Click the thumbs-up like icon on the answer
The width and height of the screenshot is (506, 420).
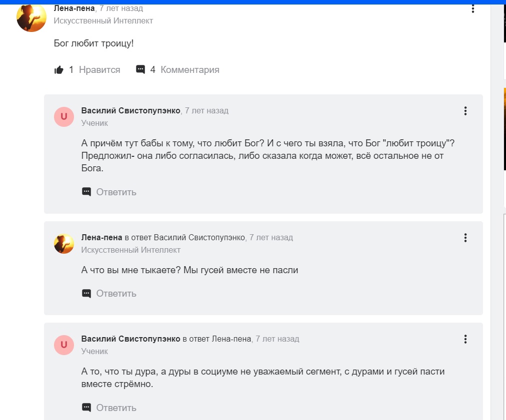pyautogui.click(x=59, y=70)
